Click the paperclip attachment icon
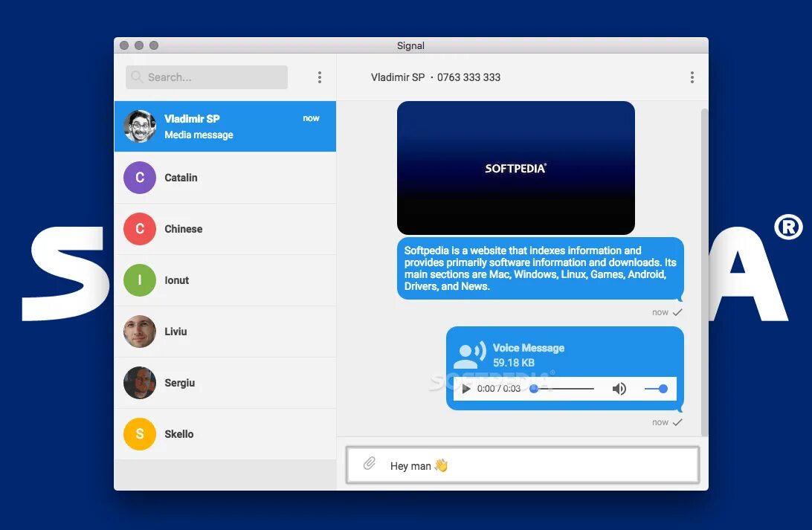 [370, 463]
